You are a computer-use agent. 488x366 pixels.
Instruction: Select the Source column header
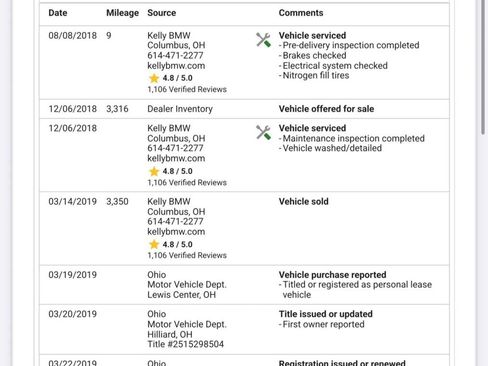(162, 13)
